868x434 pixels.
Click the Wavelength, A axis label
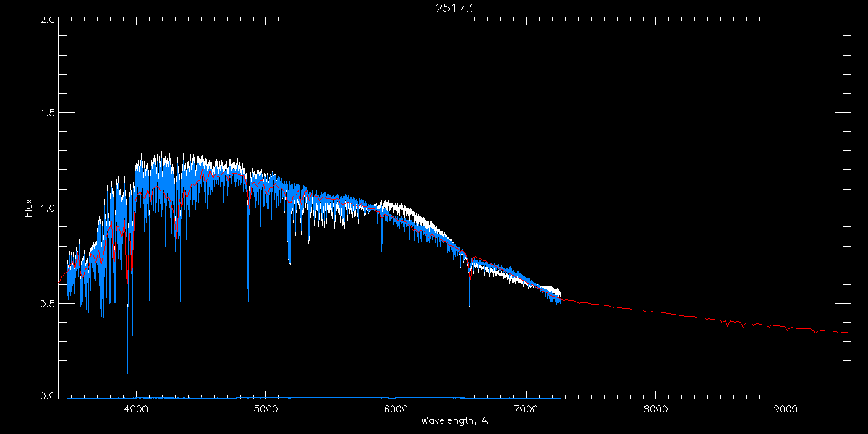click(x=454, y=420)
